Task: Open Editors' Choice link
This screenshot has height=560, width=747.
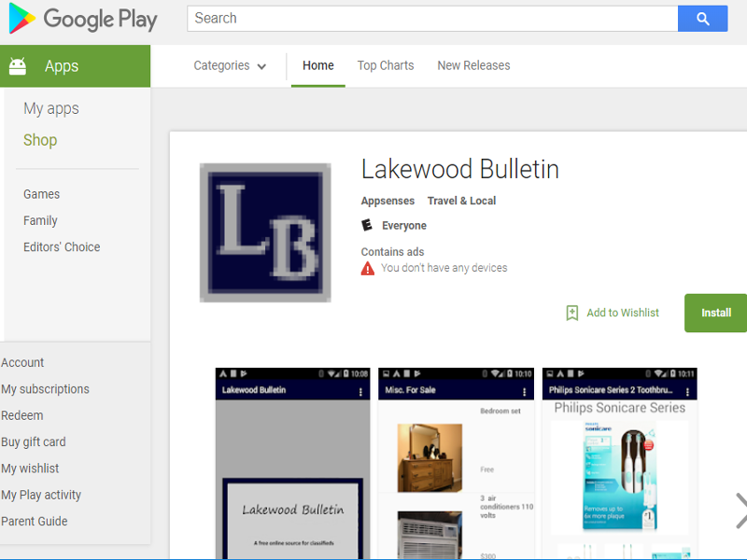Action: (62, 247)
